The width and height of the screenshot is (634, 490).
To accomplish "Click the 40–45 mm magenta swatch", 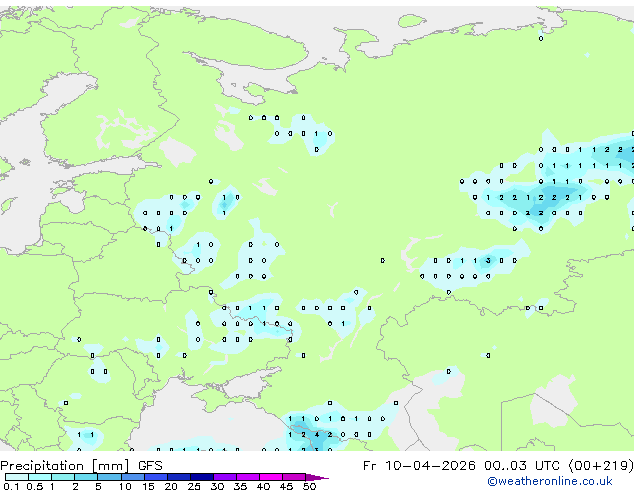I will pyautogui.click(x=271, y=477).
